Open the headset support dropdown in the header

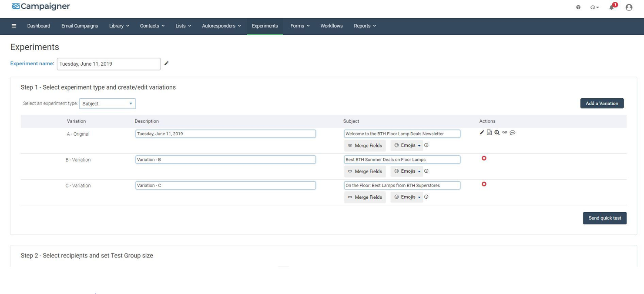pos(594,7)
